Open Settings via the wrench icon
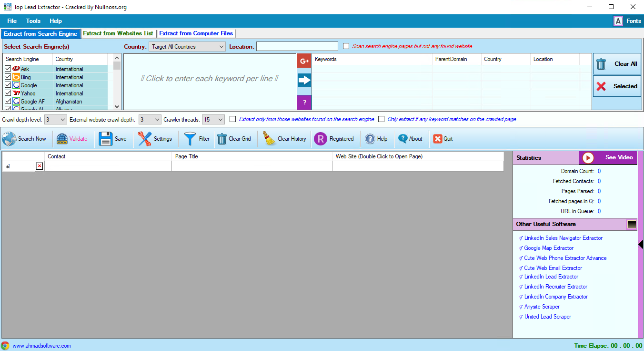 (x=145, y=139)
